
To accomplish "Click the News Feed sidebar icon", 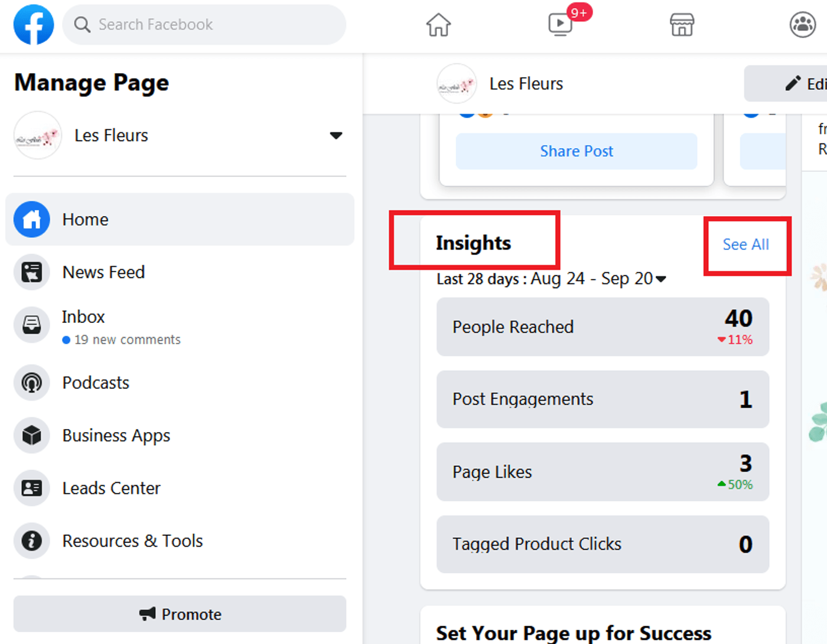I will 32,272.
